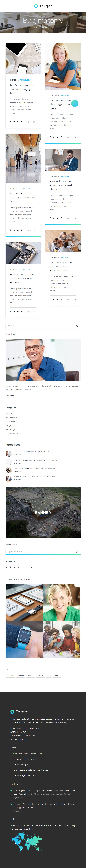The width and height of the screenshot is (86, 868).
Task: Click the Target logo in header
Action: click(43, 6)
